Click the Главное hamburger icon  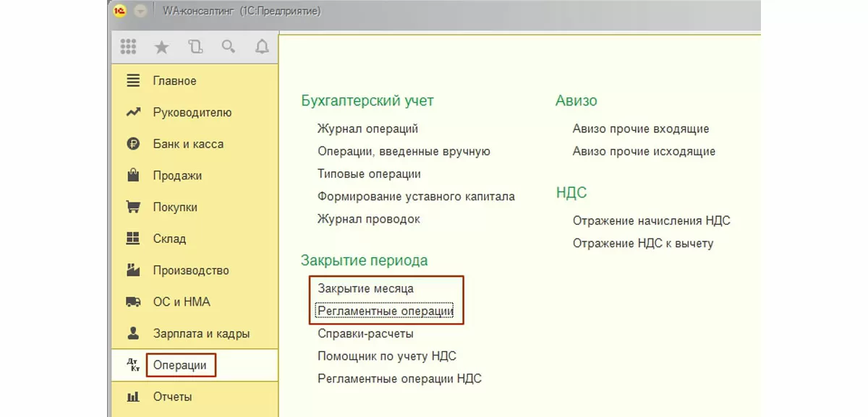(x=133, y=81)
